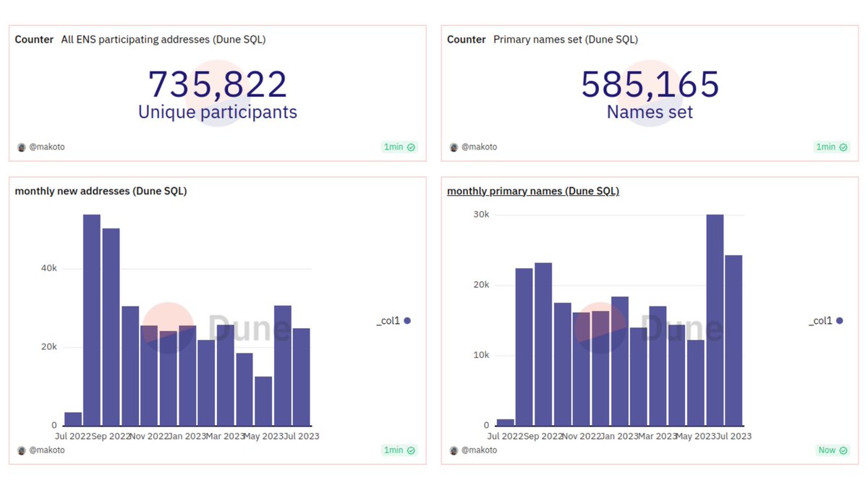Viewport: 868px width, 488px height.
Task: Click refresh check icon under monthly new addresses
Action: (411, 450)
